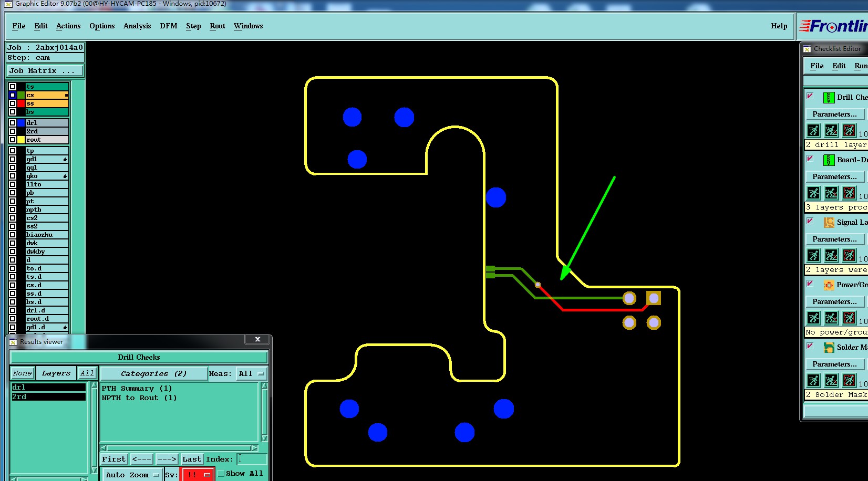The width and height of the screenshot is (868, 481).
Task: Open the Edit menu in Checklist Editor
Action: tap(839, 66)
